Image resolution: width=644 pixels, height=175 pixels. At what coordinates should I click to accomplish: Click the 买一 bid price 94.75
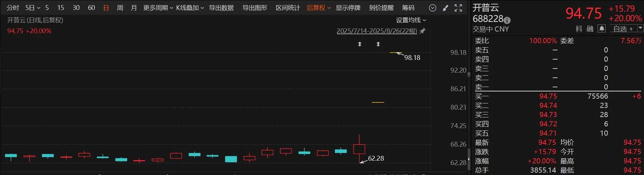click(x=548, y=96)
